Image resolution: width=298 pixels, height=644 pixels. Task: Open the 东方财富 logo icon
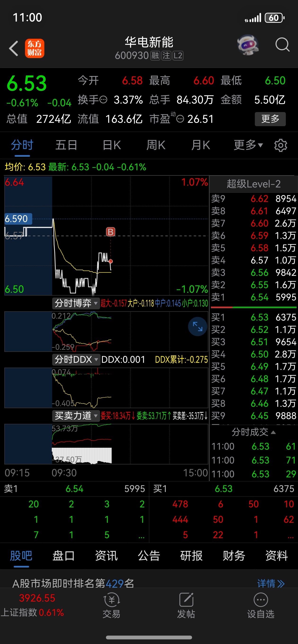(35, 48)
